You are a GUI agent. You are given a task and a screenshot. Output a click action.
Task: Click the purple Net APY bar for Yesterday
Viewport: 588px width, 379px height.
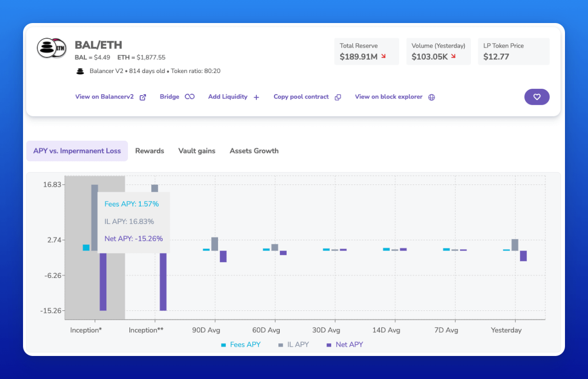(x=523, y=256)
